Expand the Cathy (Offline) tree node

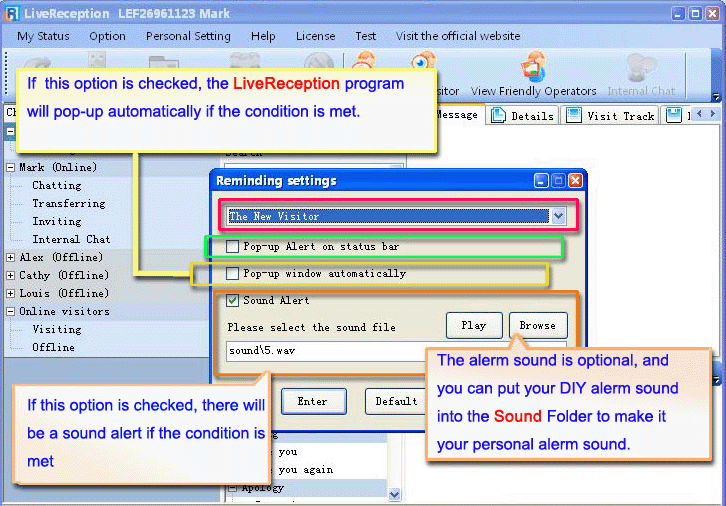11,275
